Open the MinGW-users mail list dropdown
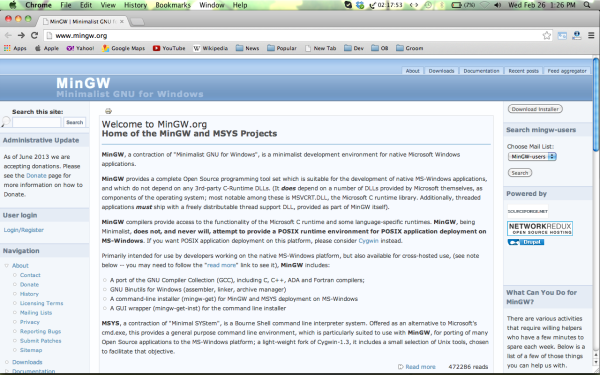 [532, 157]
